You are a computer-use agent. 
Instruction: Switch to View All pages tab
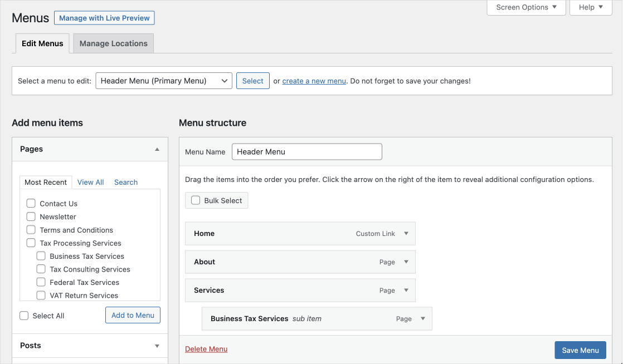point(90,182)
